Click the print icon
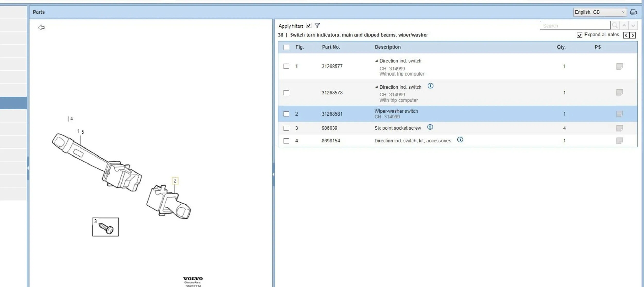 pos(633,12)
